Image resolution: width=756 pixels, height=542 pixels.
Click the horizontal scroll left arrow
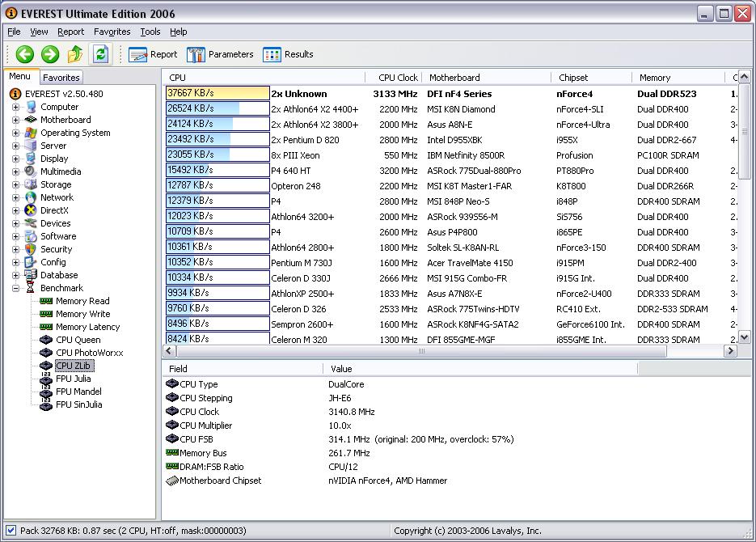[169, 351]
